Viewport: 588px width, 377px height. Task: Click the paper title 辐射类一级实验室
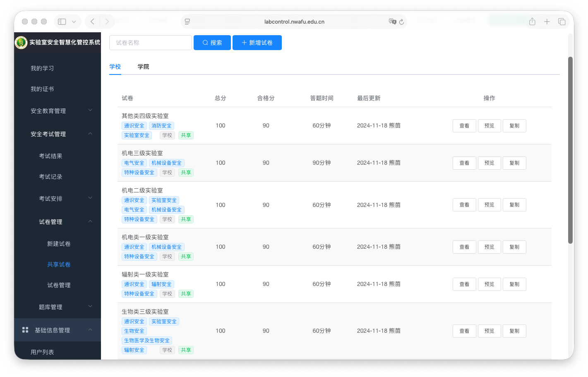pyautogui.click(x=145, y=274)
